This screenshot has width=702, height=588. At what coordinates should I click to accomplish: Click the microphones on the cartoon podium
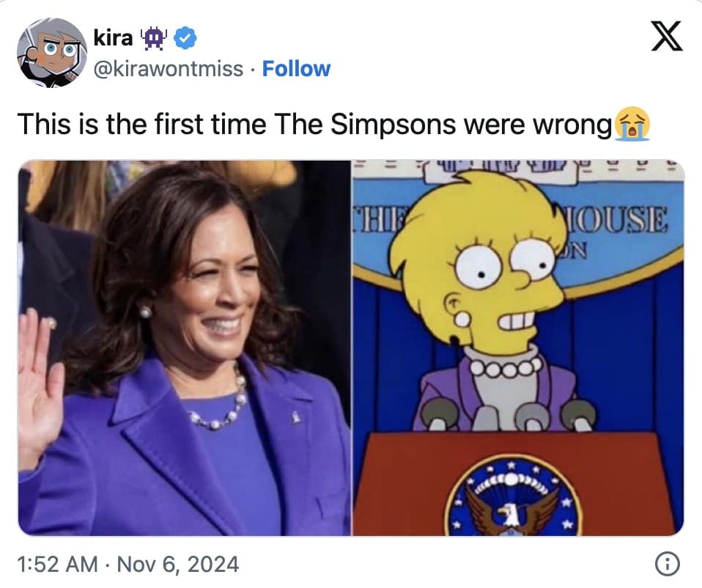(511, 414)
